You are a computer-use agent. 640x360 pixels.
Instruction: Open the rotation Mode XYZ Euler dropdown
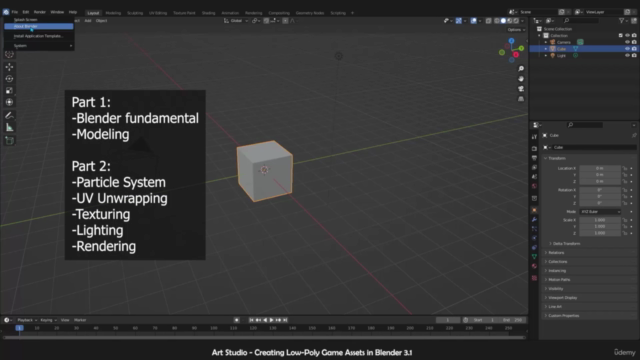pyautogui.click(x=600, y=211)
